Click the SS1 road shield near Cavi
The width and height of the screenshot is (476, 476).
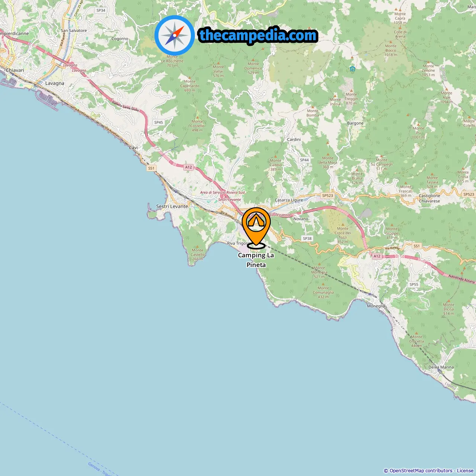(151, 168)
